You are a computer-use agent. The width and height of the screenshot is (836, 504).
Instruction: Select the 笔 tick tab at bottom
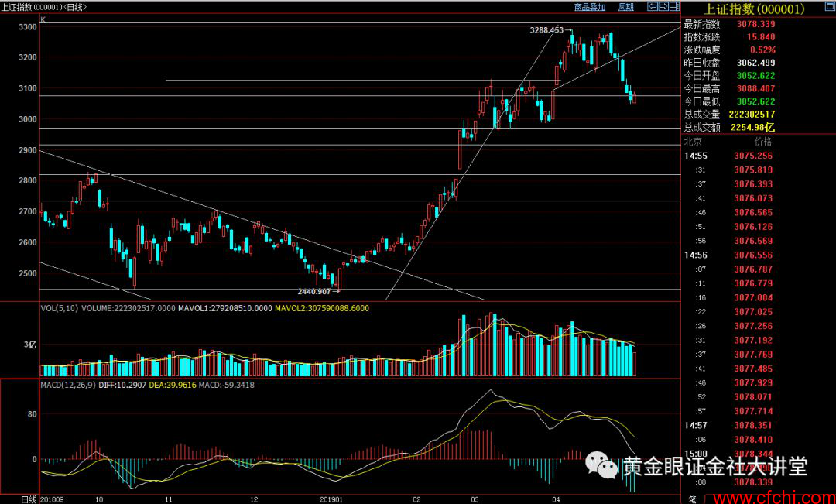click(x=692, y=499)
